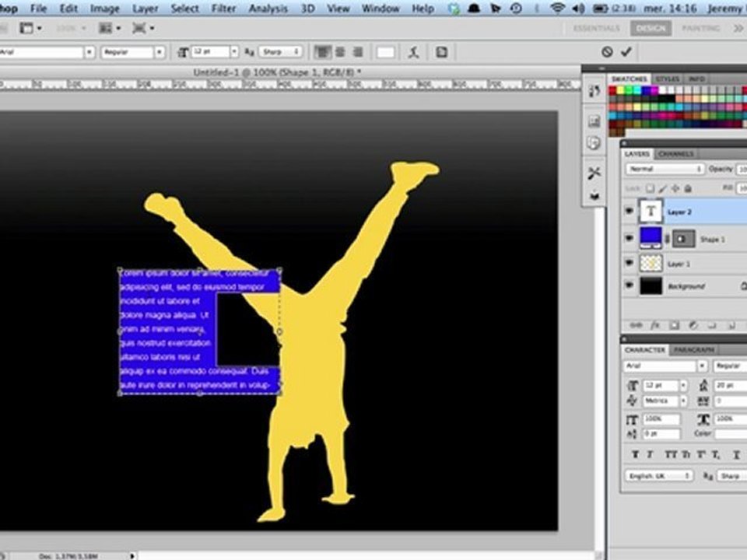Hide Layer 1 with its eye icon
Viewport: 747px width, 560px height.
coord(629,262)
